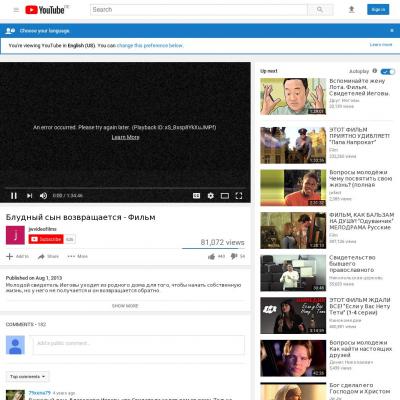The height and width of the screenshot is (400, 400).
Task: Toggle theater mode view
Action: click(225, 196)
